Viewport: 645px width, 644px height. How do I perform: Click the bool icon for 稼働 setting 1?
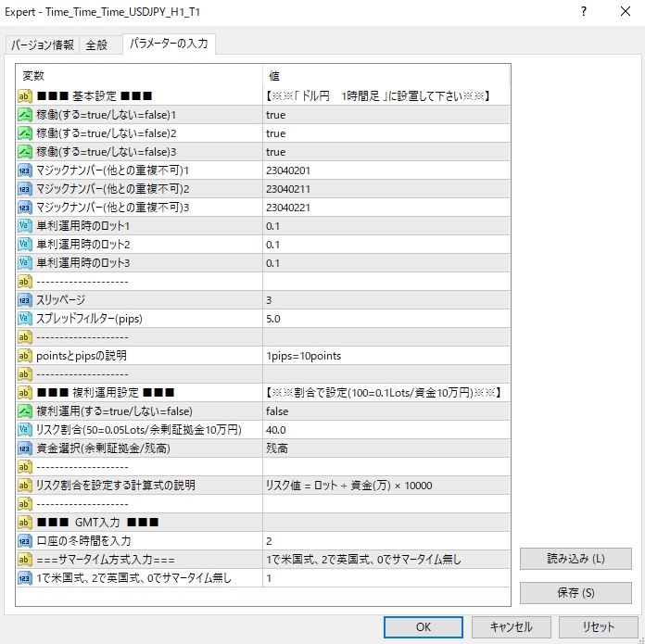pyautogui.click(x=25, y=115)
